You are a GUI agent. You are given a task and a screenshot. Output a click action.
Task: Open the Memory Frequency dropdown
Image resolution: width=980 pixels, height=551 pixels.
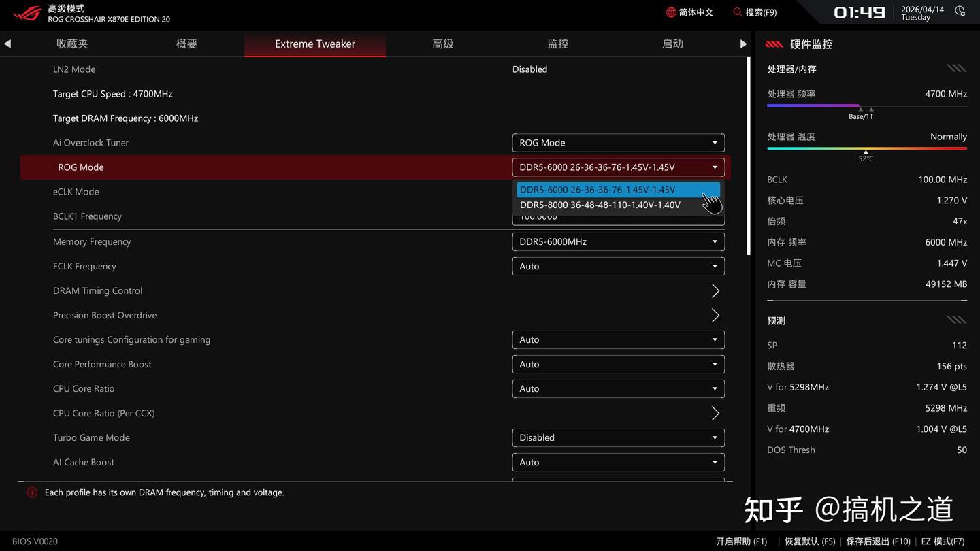pyautogui.click(x=618, y=241)
